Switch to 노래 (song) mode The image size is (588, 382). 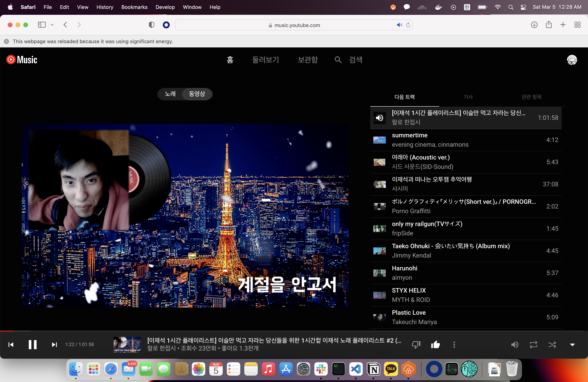point(170,94)
